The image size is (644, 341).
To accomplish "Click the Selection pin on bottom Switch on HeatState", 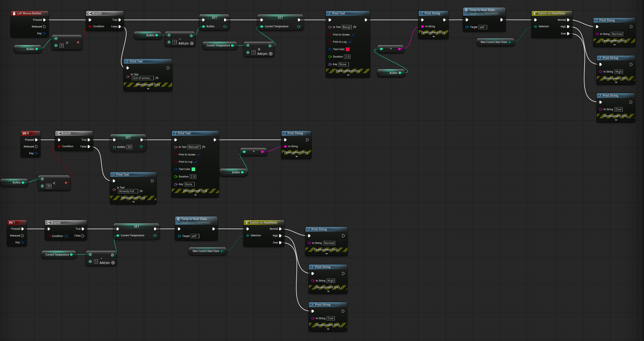I will [248, 235].
